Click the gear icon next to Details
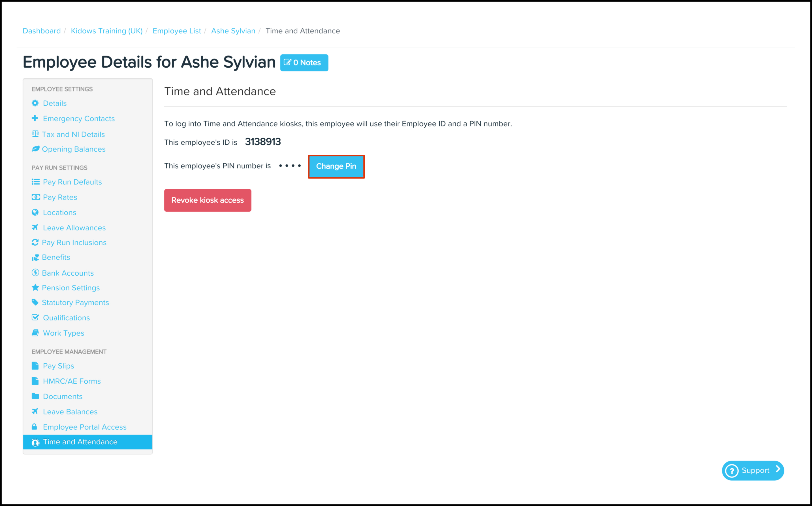This screenshot has height=506, width=812. pos(35,103)
